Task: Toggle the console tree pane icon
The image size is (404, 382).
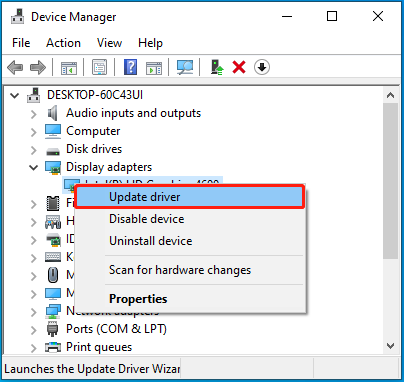Action: point(69,67)
